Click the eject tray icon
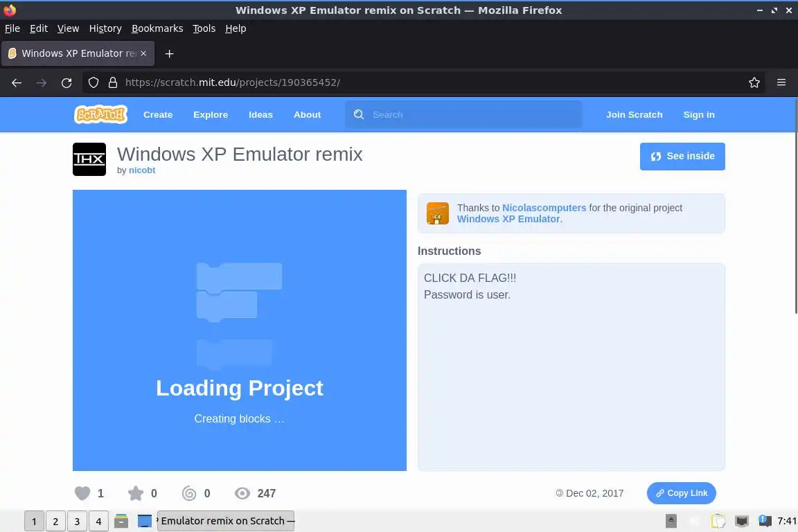Screen dimensions: 798x532 (671, 521)
